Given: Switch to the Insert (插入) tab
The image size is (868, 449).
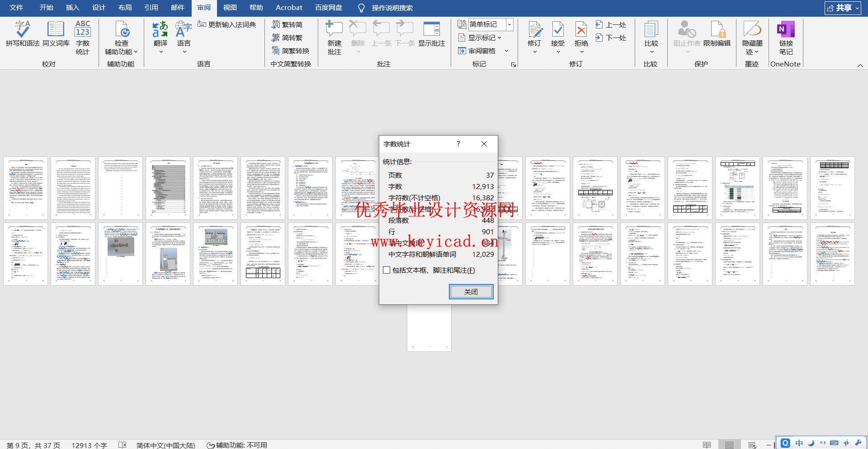Looking at the screenshot, I should click(73, 8).
